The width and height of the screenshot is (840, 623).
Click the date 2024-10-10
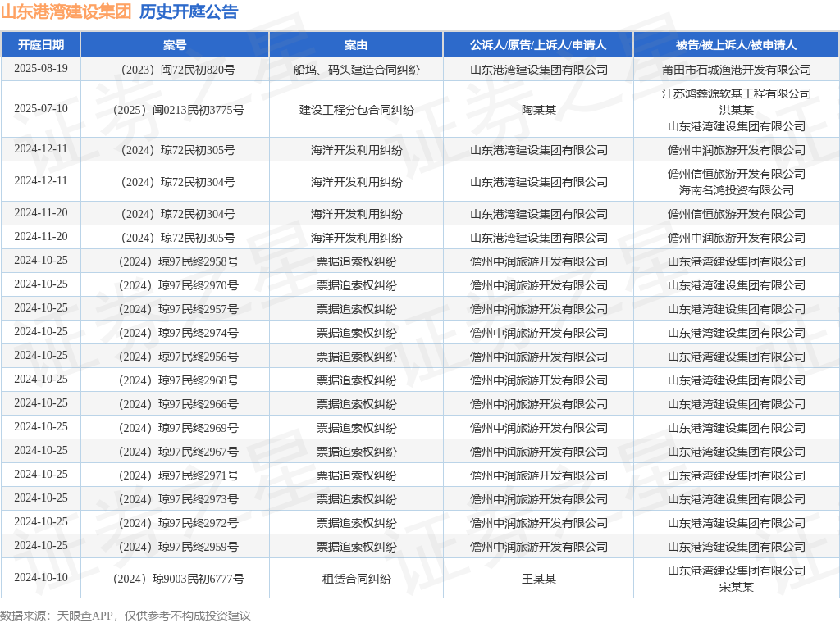click(x=41, y=578)
